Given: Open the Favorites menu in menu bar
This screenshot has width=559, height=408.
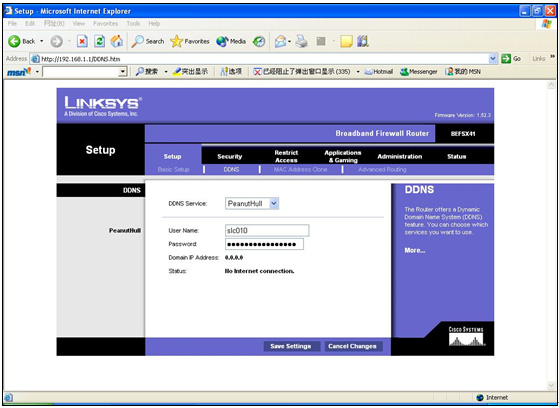Looking at the screenshot, I should [106, 24].
